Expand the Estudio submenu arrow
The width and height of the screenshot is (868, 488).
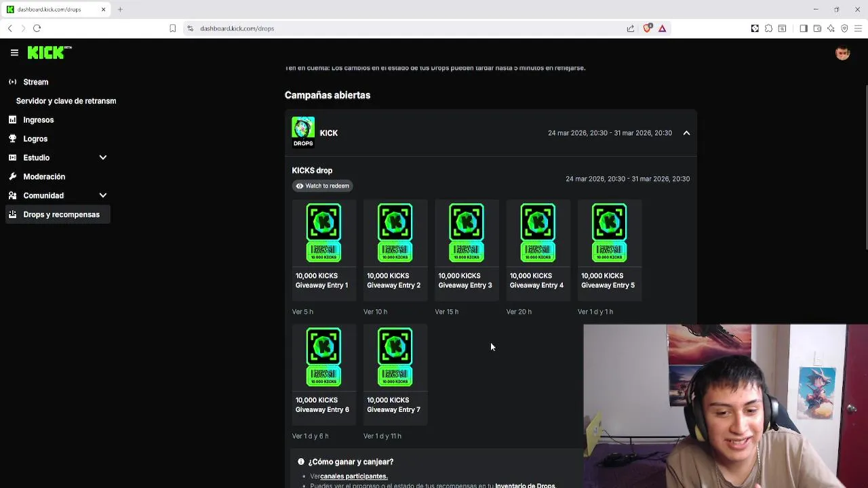click(x=103, y=158)
